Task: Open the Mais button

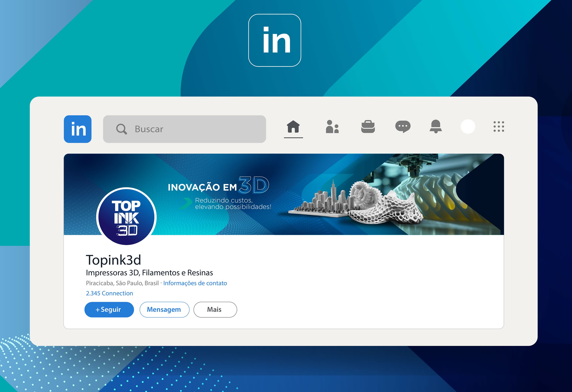Action: [215, 310]
